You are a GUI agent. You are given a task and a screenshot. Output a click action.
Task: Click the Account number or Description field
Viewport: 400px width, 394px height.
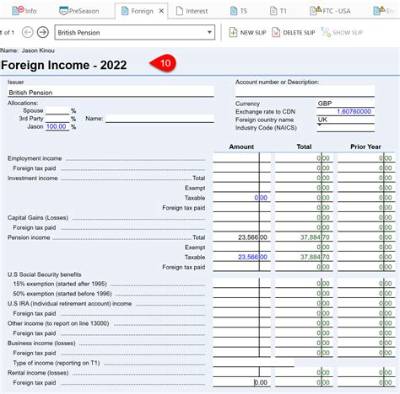tap(305, 92)
